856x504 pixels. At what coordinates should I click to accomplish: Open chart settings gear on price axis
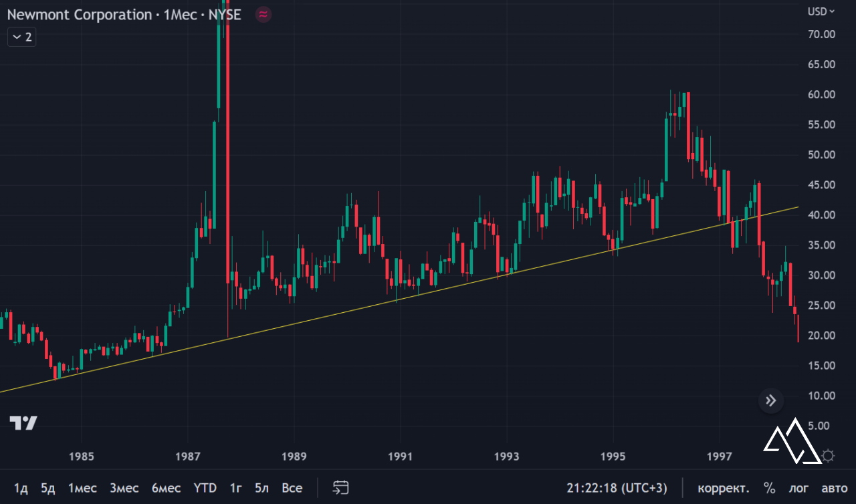pyautogui.click(x=828, y=456)
